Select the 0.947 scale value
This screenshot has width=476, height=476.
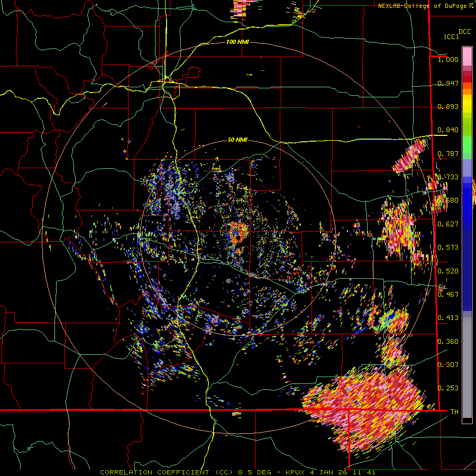coord(448,83)
